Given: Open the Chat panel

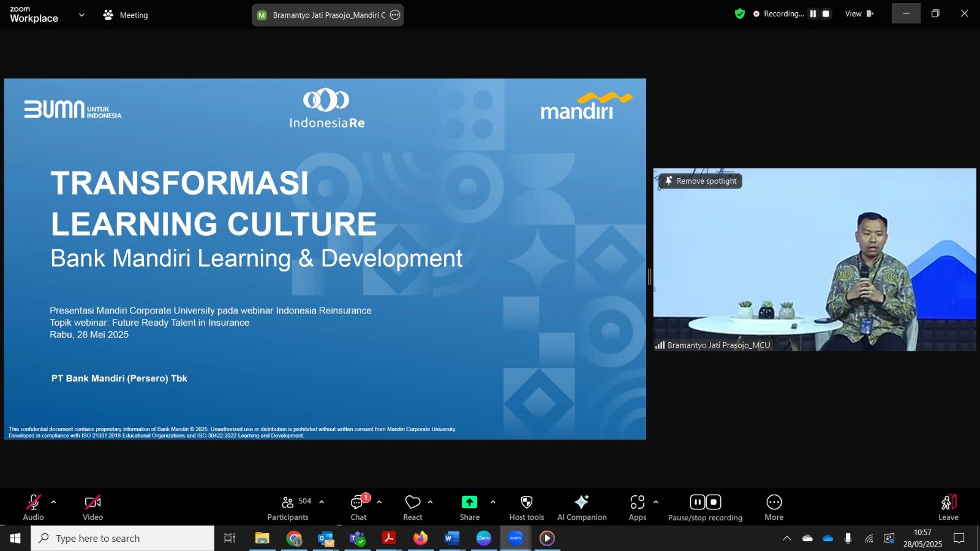Looking at the screenshot, I should tap(358, 508).
